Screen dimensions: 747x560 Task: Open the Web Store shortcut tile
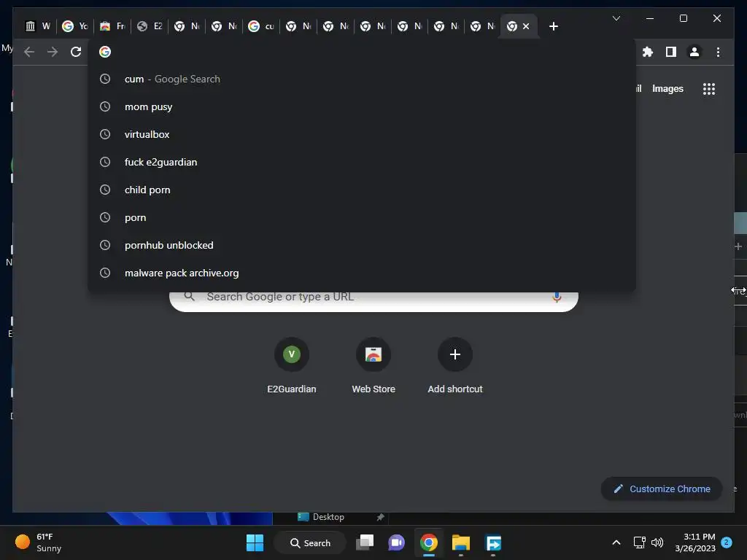point(373,366)
